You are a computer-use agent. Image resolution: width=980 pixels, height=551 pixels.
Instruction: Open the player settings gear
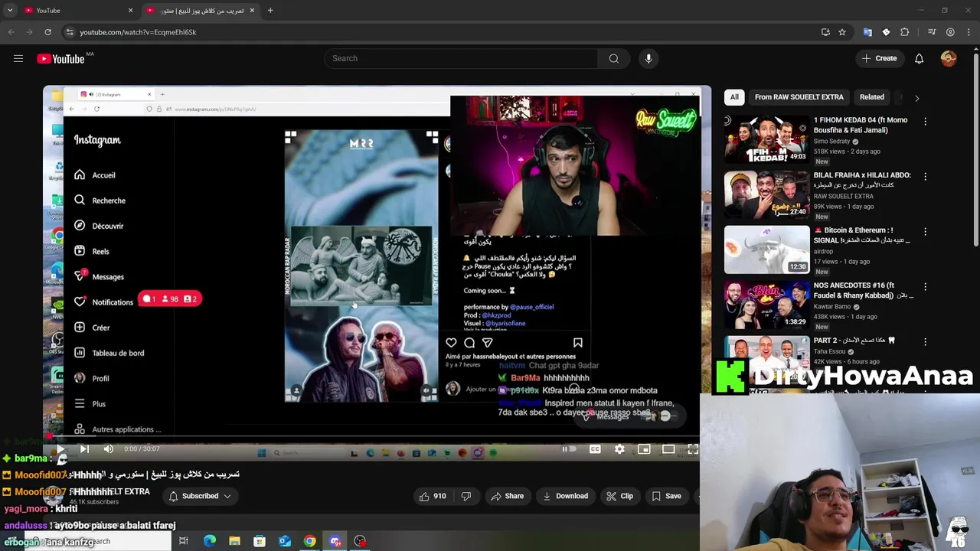(619, 449)
